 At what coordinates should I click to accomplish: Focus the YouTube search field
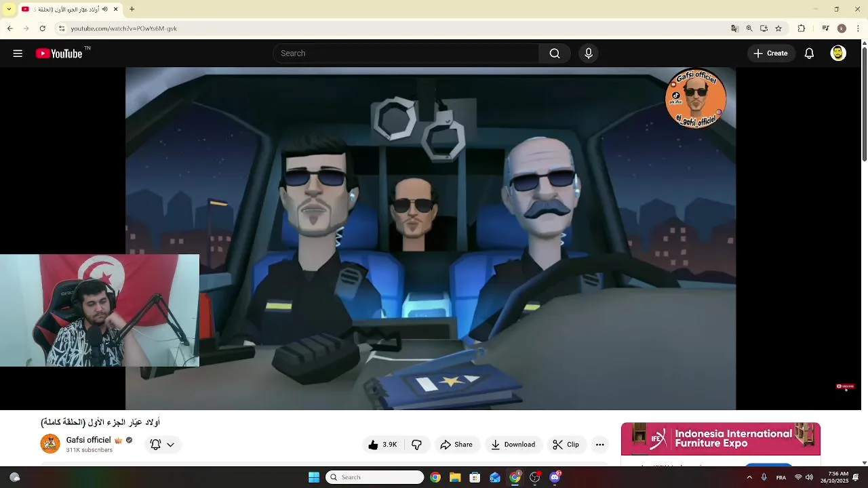click(x=406, y=54)
